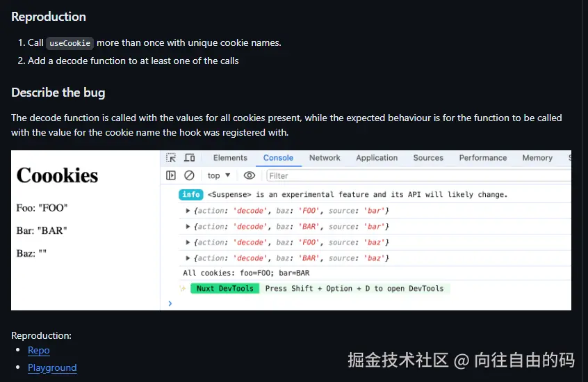Click the Reproduction: label above links
The image size is (588, 382).
[x=41, y=335]
